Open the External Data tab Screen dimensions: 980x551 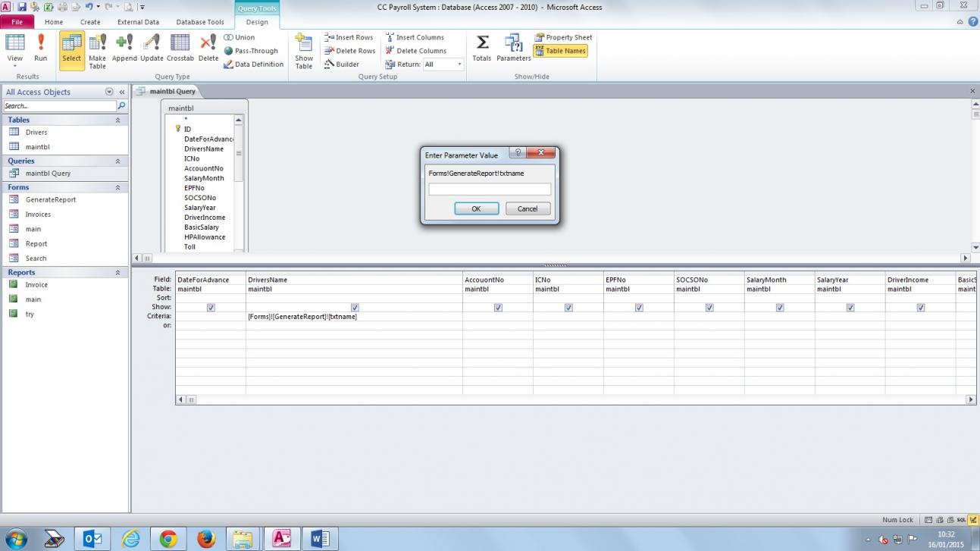(138, 22)
